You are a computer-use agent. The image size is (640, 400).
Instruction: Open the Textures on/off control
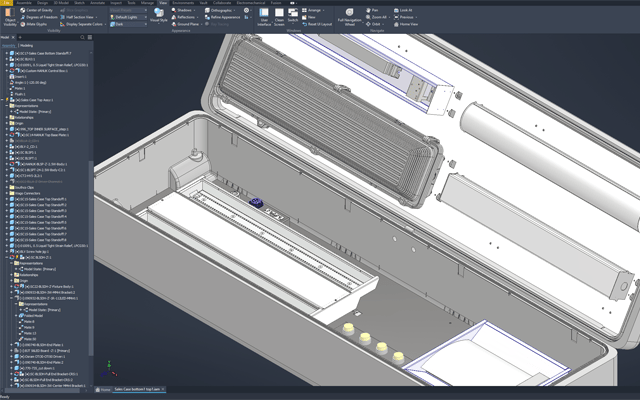tap(246, 10)
